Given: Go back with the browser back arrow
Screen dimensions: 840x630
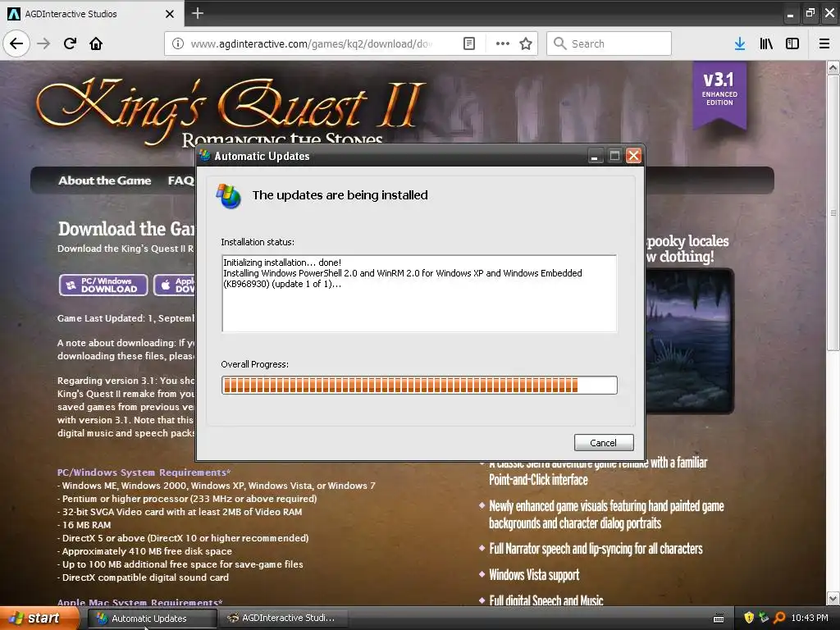Looking at the screenshot, I should (16, 43).
